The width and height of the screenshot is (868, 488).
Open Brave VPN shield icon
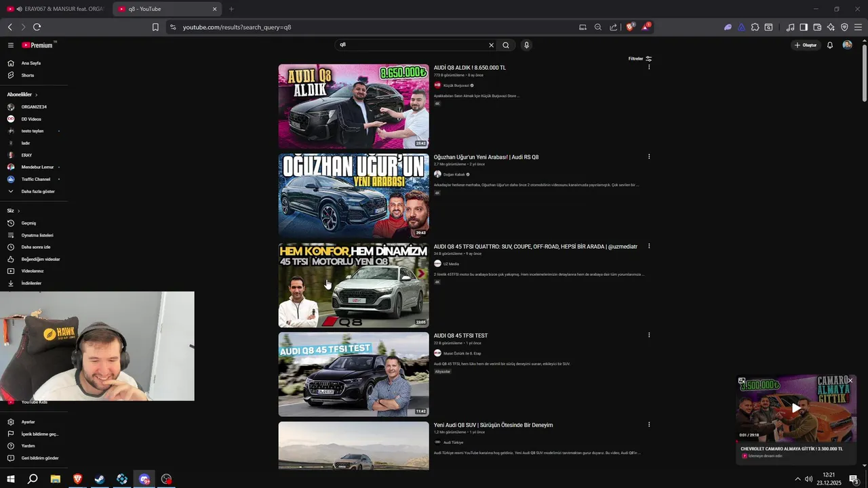[x=844, y=27]
